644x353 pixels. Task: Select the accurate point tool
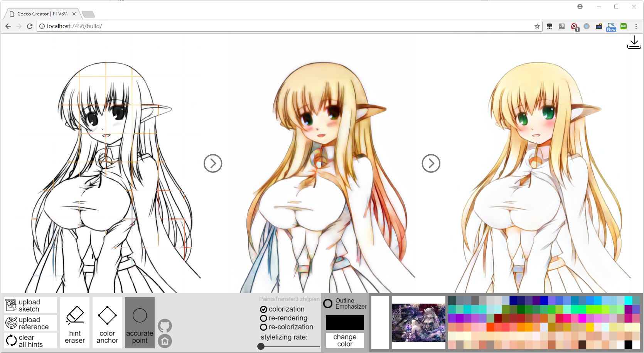140,323
